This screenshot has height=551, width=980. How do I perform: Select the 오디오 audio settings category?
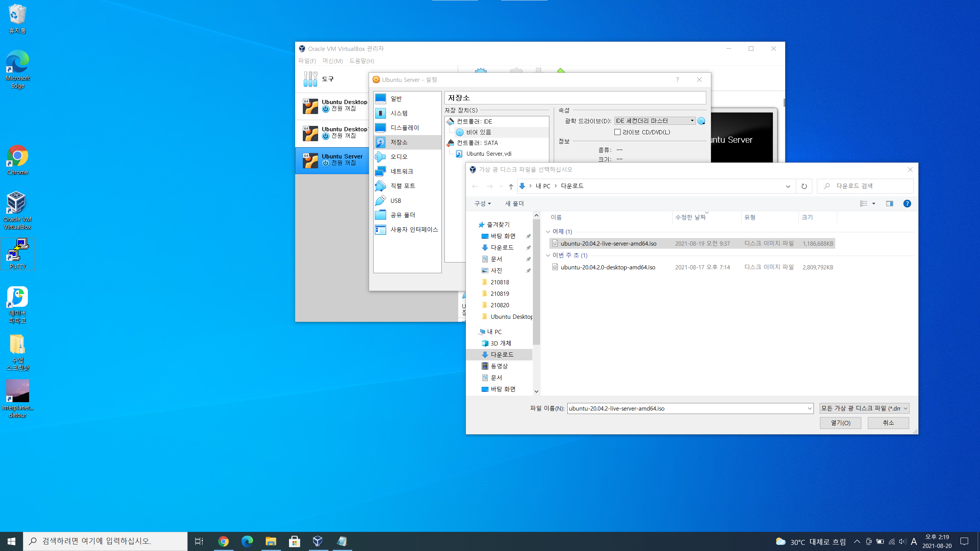399,157
